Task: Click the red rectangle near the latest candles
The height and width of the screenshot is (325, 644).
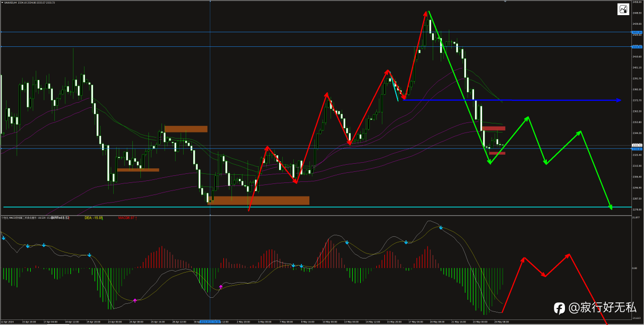Action: (x=494, y=128)
